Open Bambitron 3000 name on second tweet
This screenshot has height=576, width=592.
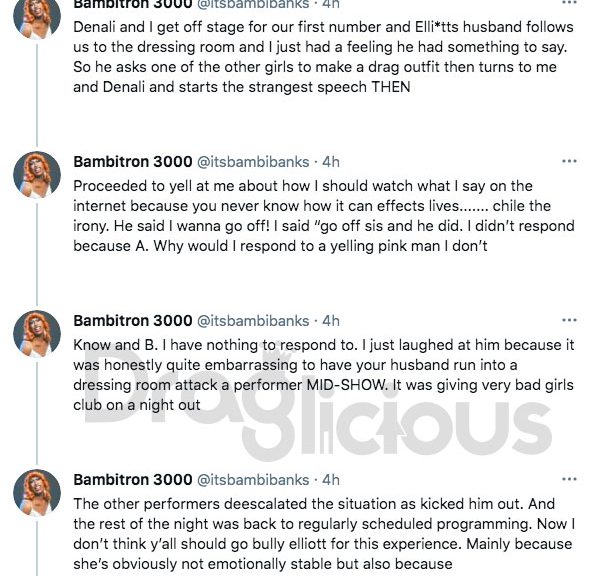pyautogui.click(x=133, y=162)
